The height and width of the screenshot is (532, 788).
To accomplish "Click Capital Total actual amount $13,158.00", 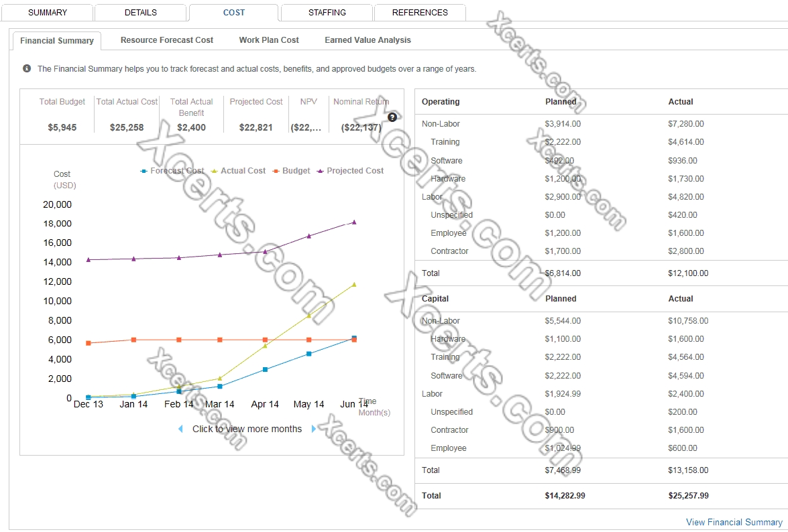I will 688,470.
